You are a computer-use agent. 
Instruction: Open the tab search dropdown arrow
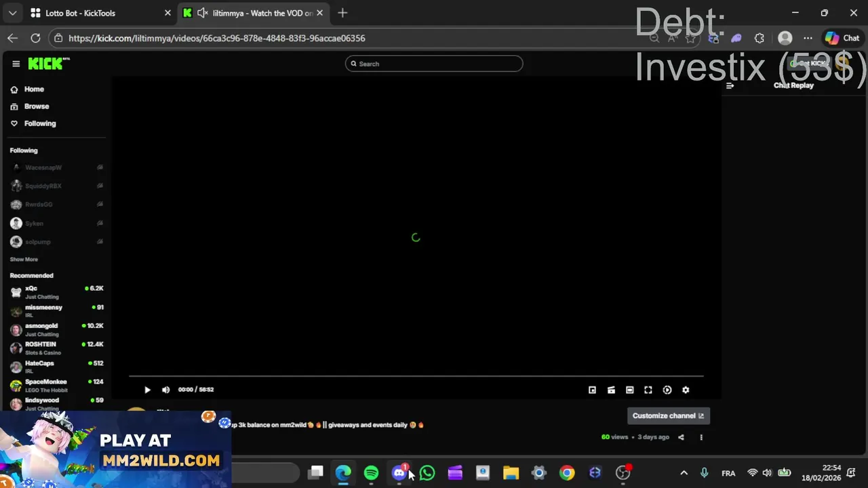point(12,13)
